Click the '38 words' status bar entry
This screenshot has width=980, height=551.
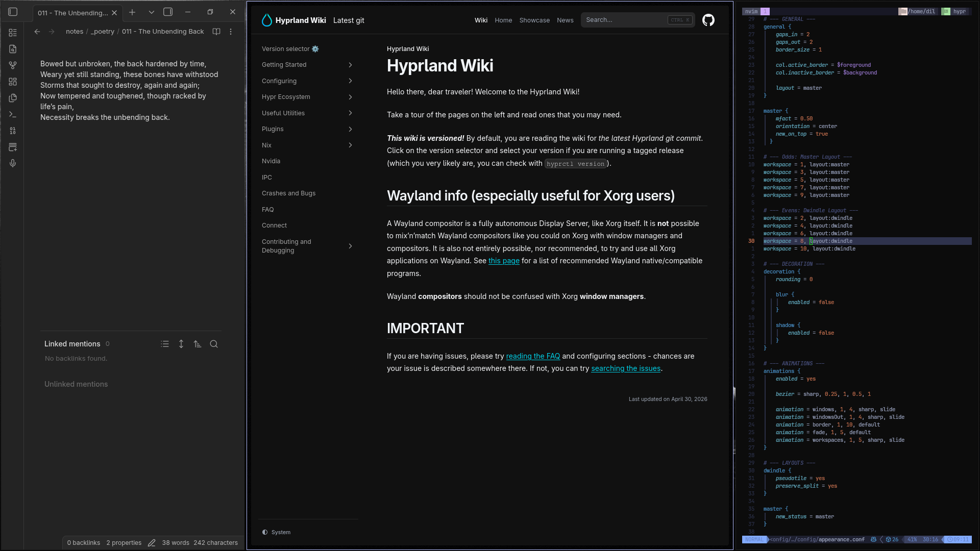tap(176, 543)
